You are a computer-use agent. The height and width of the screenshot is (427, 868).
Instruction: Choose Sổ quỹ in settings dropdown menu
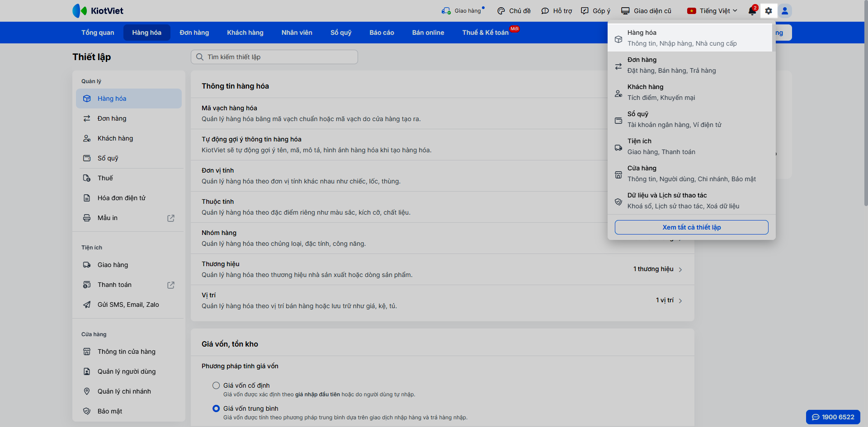(x=690, y=119)
